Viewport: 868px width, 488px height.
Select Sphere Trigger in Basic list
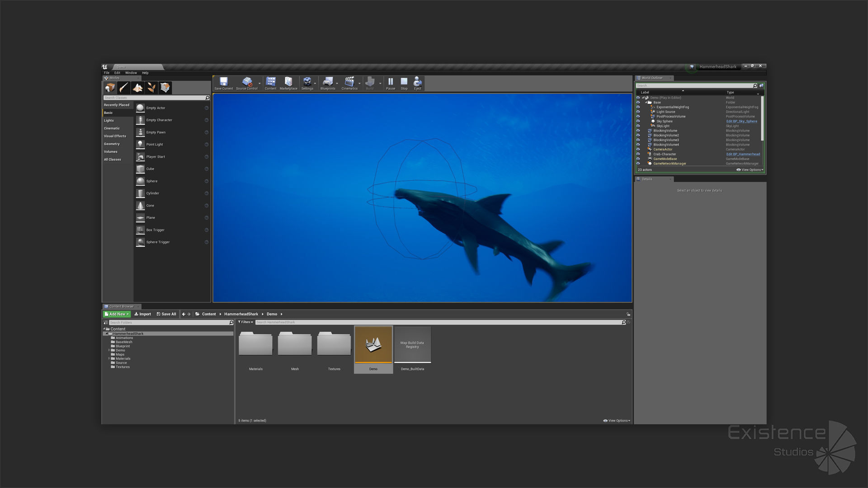[x=172, y=242]
